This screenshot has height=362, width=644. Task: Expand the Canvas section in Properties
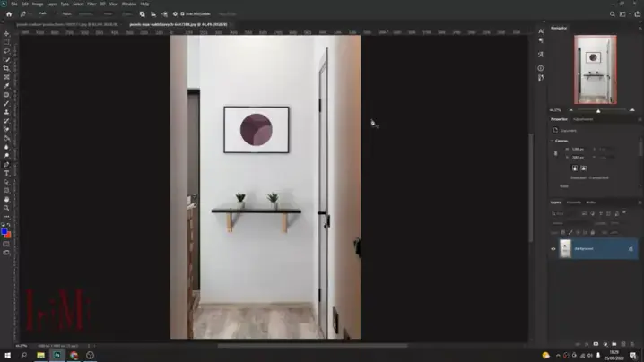point(553,141)
